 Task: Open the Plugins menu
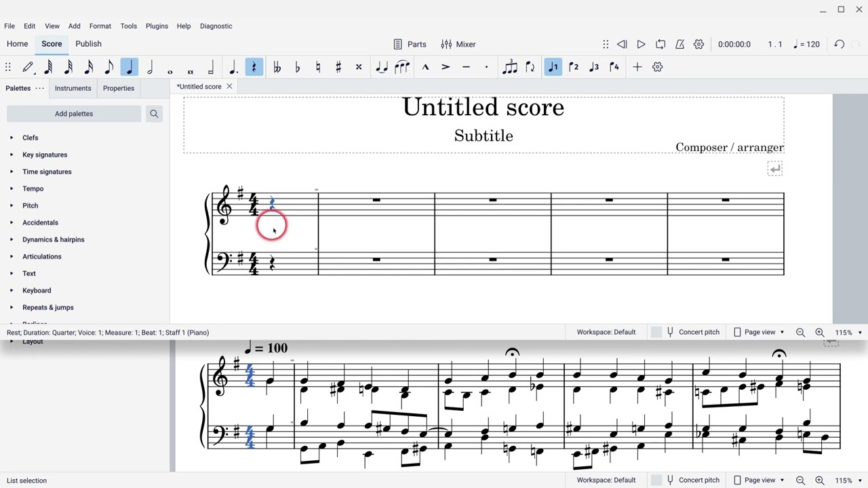tap(157, 26)
